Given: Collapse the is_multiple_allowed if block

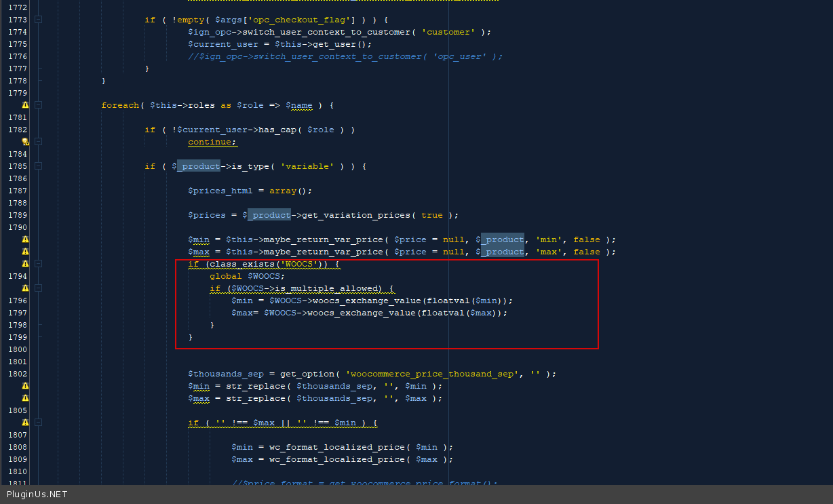Looking at the screenshot, I should point(38,288).
